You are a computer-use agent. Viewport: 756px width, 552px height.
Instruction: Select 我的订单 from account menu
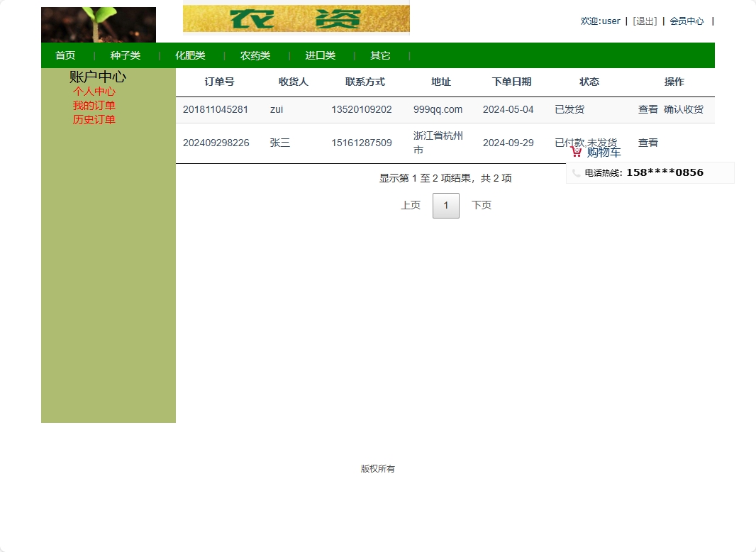point(95,106)
